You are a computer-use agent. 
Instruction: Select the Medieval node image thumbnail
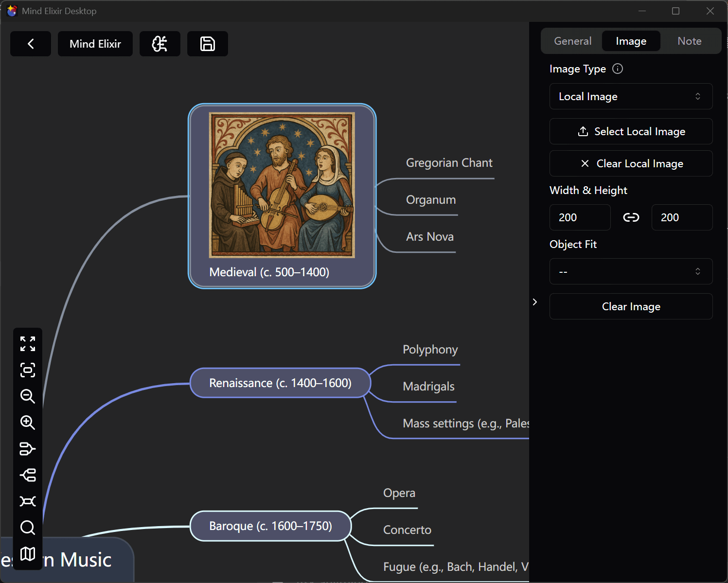click(282, 185)
